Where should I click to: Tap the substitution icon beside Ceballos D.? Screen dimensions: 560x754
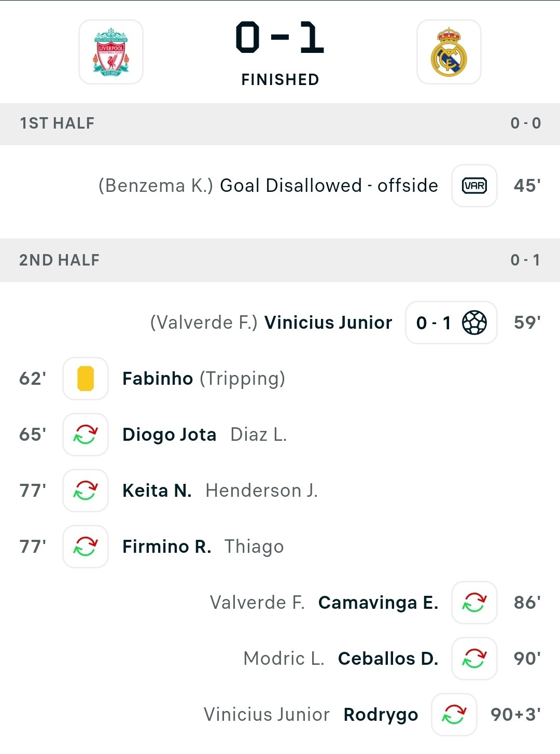click(474, 659)
